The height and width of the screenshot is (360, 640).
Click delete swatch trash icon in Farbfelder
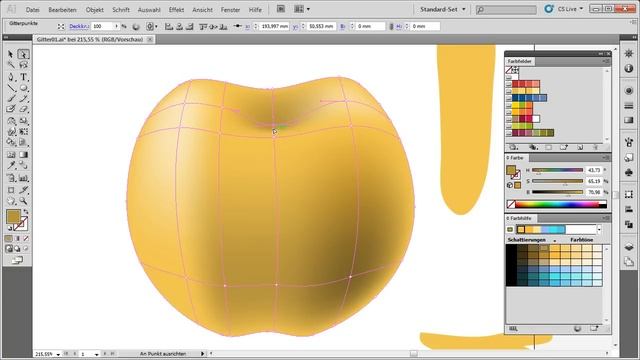pos(596,147)
